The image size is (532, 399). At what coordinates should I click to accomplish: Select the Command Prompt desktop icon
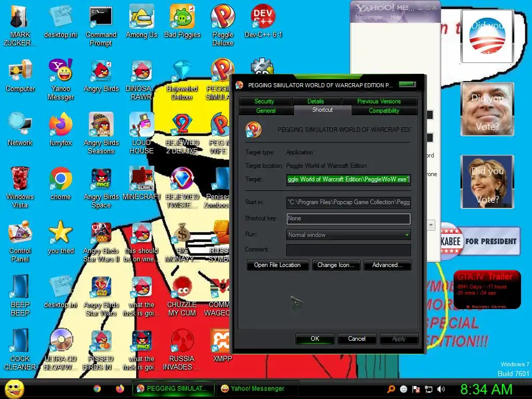pos(101,26)
